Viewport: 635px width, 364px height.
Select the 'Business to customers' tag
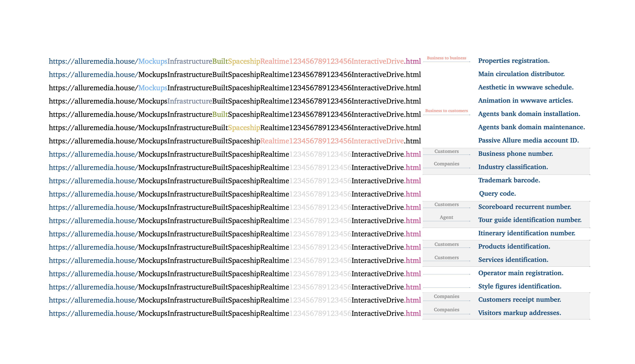[x=446, y=111]
